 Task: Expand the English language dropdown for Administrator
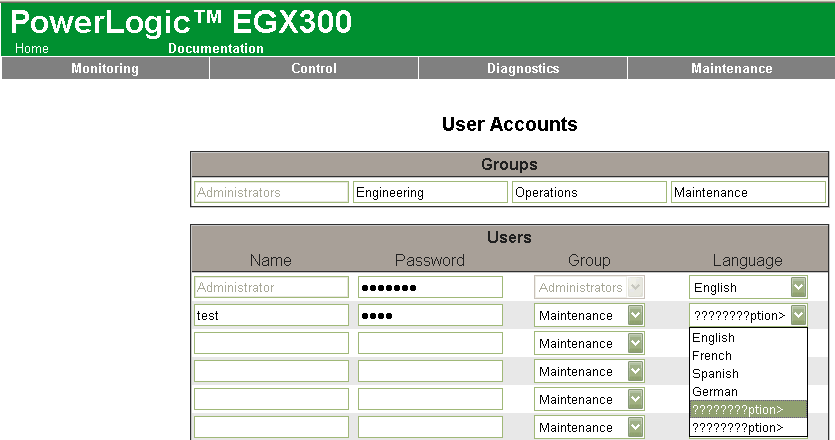point(748,287)
